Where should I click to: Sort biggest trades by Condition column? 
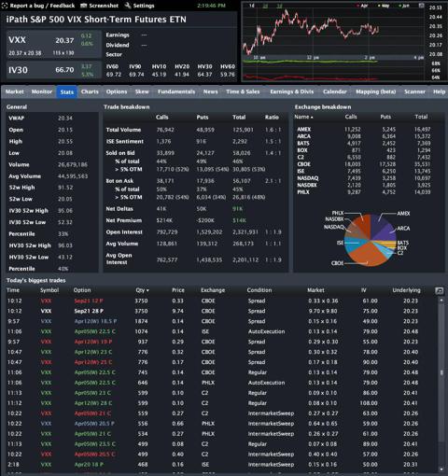pyautogui.click(x=259, y=290)
